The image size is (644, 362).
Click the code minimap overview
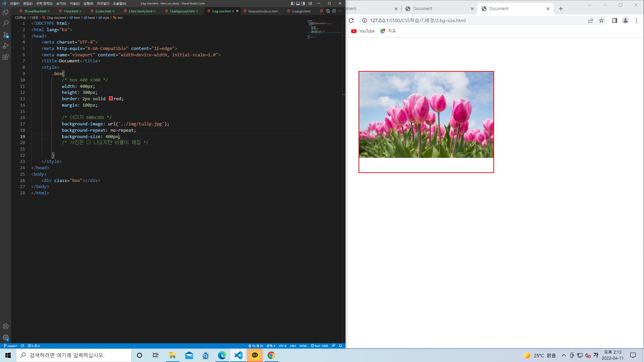pos(324,29)
